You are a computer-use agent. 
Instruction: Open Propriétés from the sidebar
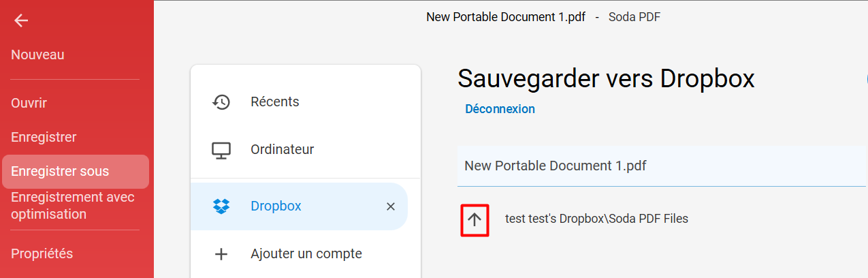(x=42, y=253)
